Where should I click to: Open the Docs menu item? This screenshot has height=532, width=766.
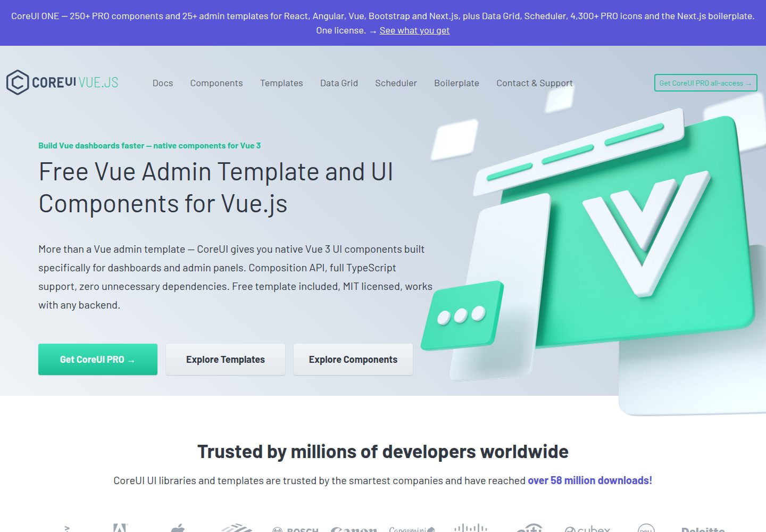tap(163, 83)
